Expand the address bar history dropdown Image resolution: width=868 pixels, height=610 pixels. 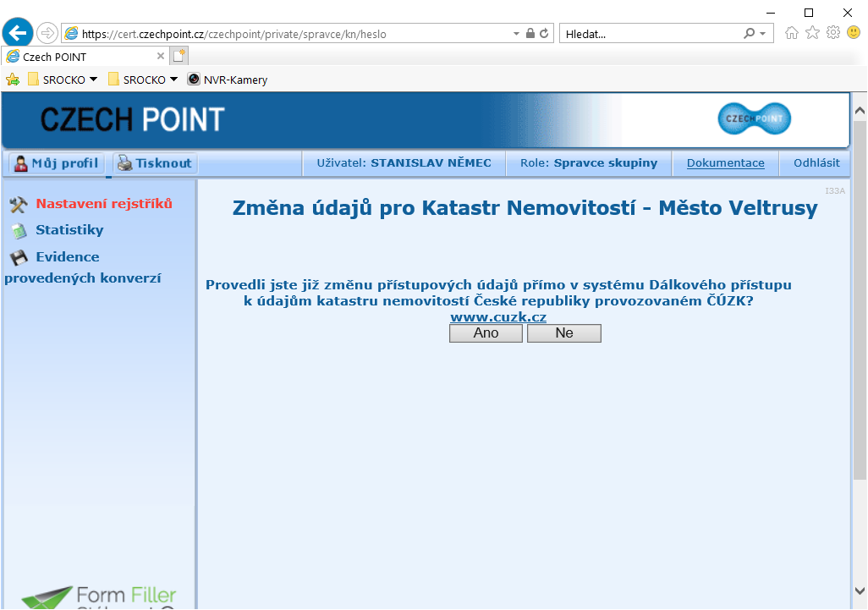[516, 34]
